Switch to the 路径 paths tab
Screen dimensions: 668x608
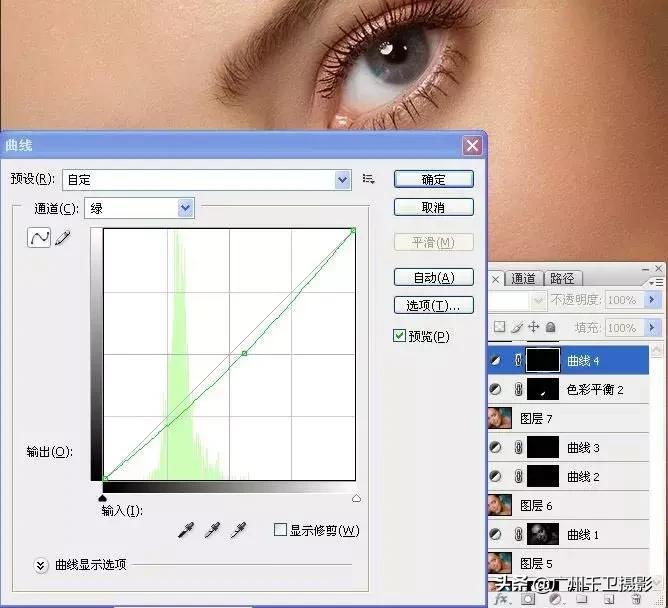562,278
